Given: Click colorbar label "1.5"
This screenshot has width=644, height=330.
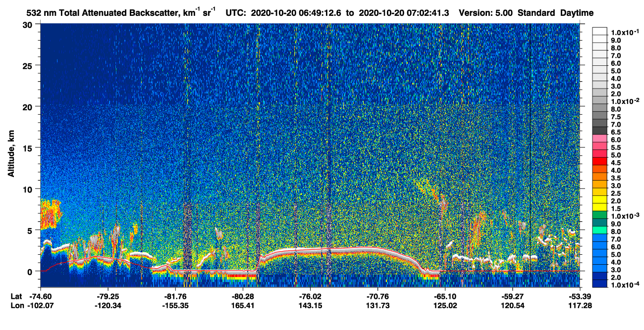Looking at the screenshot, I should [616, 209].
